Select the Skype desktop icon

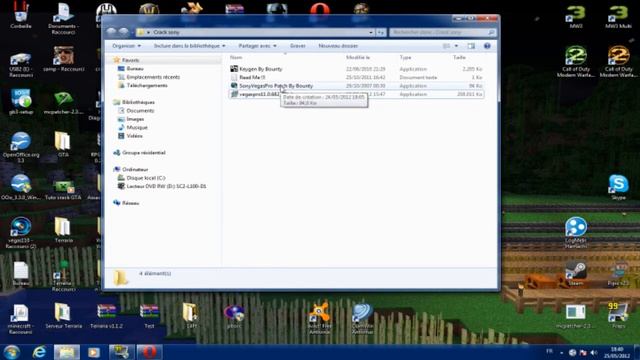(x=618, y=187)
